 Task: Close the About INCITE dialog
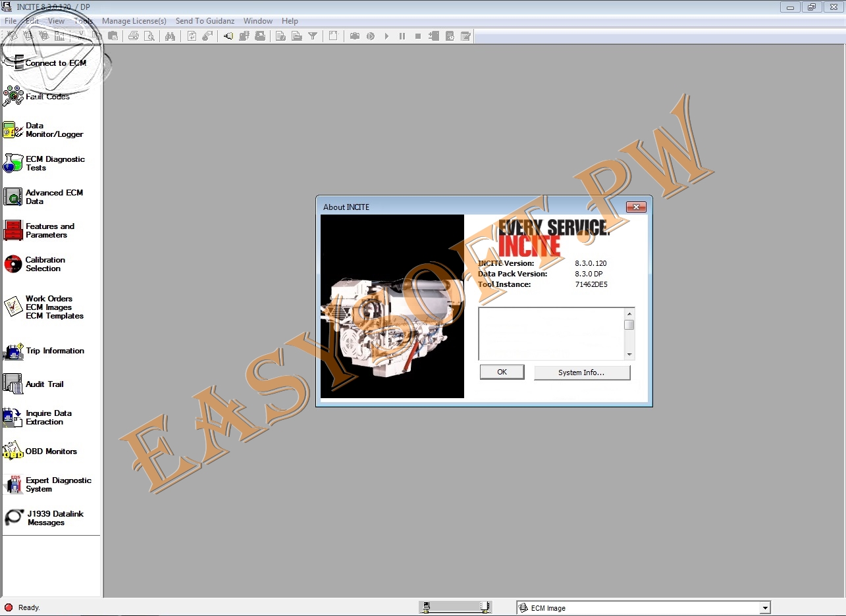pyautogui.click(x=635, y=207)
